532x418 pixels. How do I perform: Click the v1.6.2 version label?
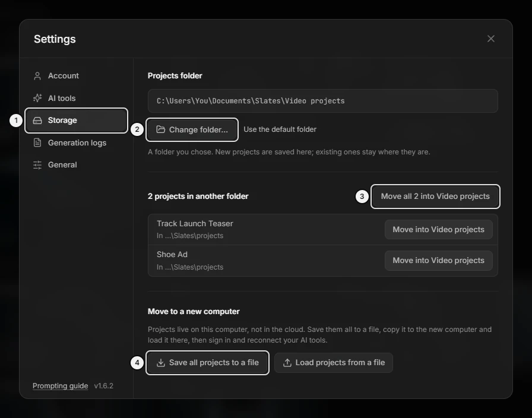click(104, 386)
